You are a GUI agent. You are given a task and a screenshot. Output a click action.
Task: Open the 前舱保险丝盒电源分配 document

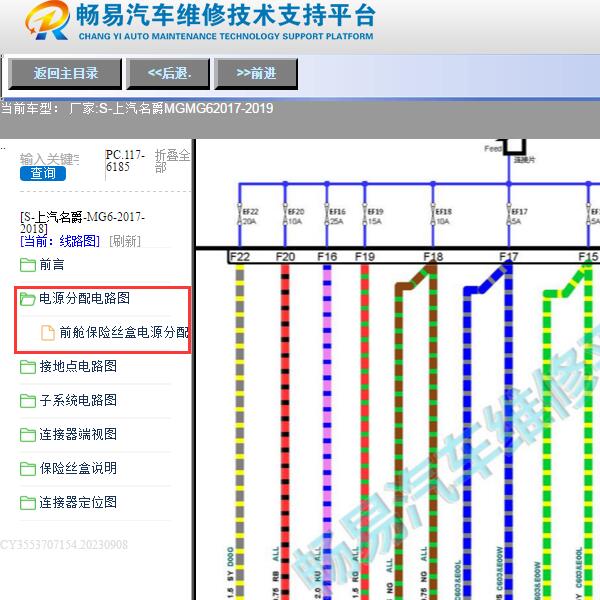pyautogui.click(x=124, y=333)
